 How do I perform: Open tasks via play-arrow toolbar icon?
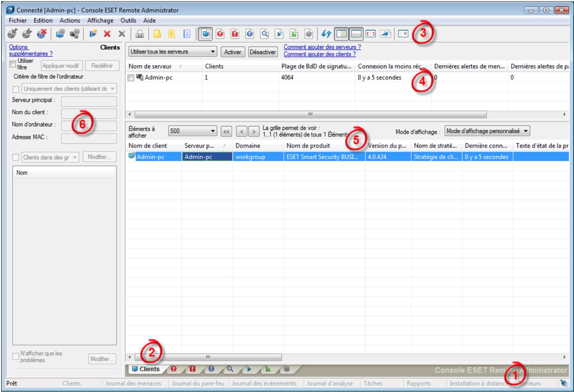[x=279, y=34]
